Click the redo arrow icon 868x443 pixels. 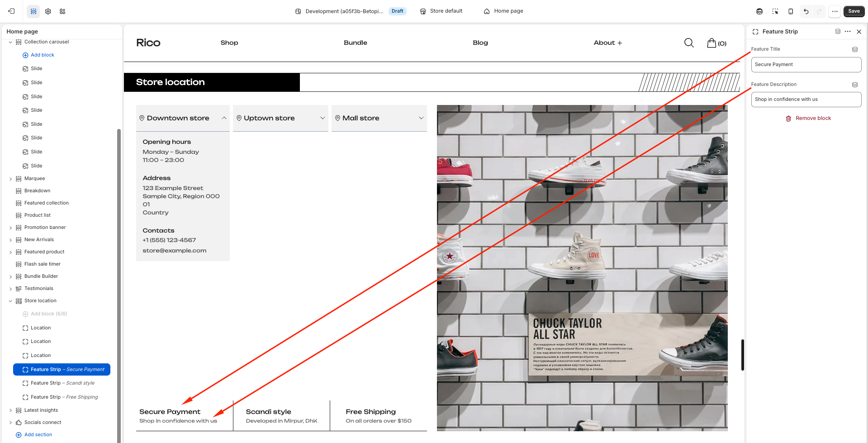click(x=819, y=11)
